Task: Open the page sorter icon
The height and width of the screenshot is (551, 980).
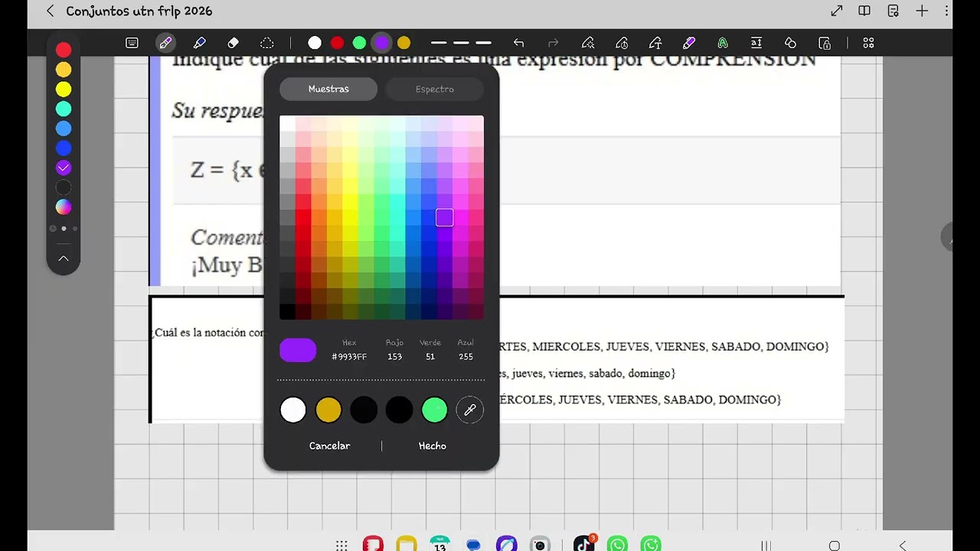Action: tap(893, 11)
